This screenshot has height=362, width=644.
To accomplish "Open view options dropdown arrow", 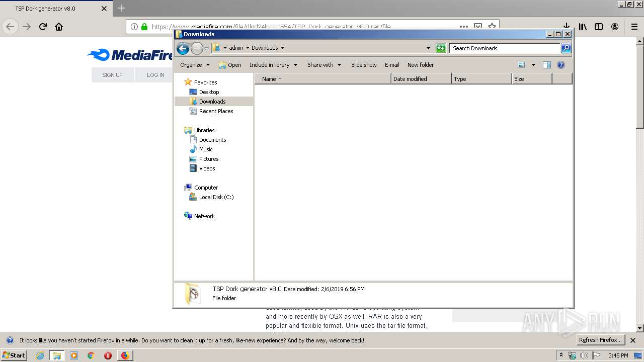I will [x=533, y=65].
